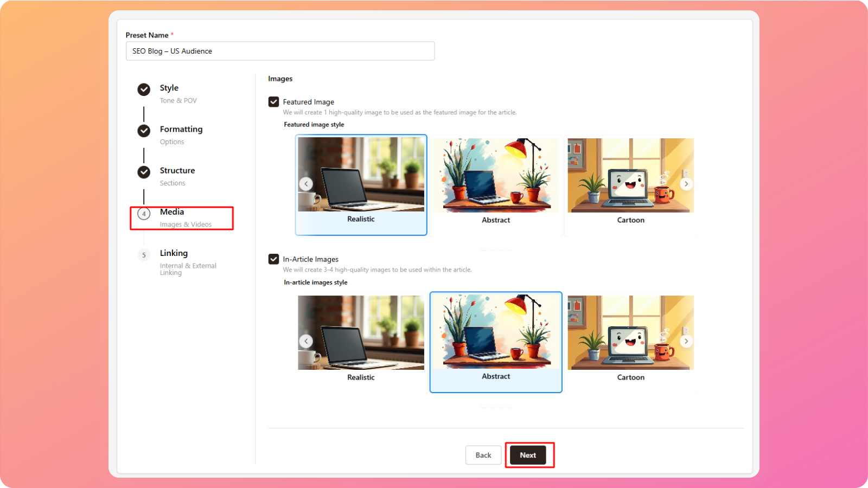Click the Back button
This screenshot has width=868, height=488.
(483, 455)
